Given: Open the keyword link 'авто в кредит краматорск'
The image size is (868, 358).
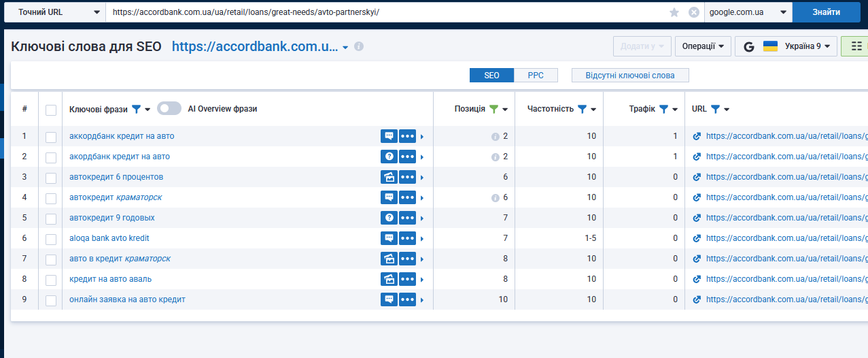Looking at the screenshot, I should point(120,259).
